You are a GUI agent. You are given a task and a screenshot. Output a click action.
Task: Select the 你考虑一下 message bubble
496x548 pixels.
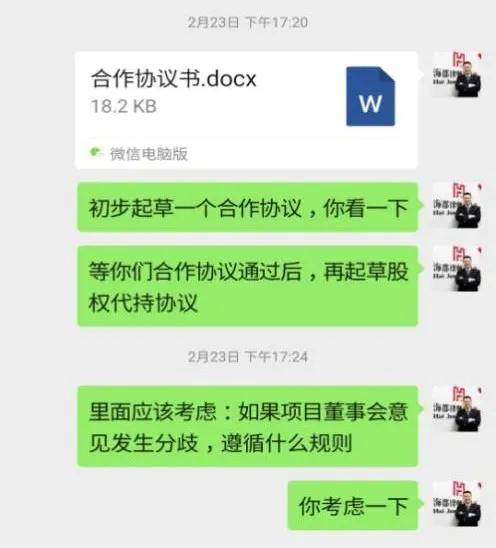[353, 505]
